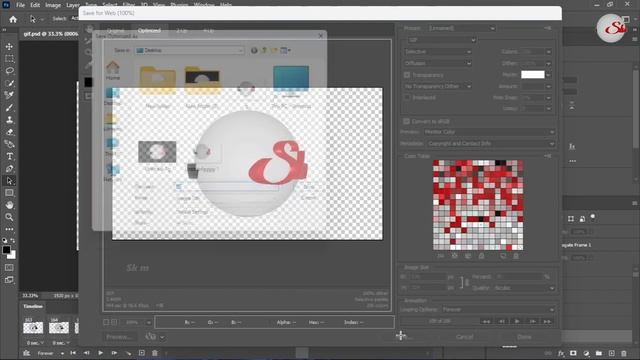Select the Pen tool
The image size is (640, 360).
(x=9, y=169)
